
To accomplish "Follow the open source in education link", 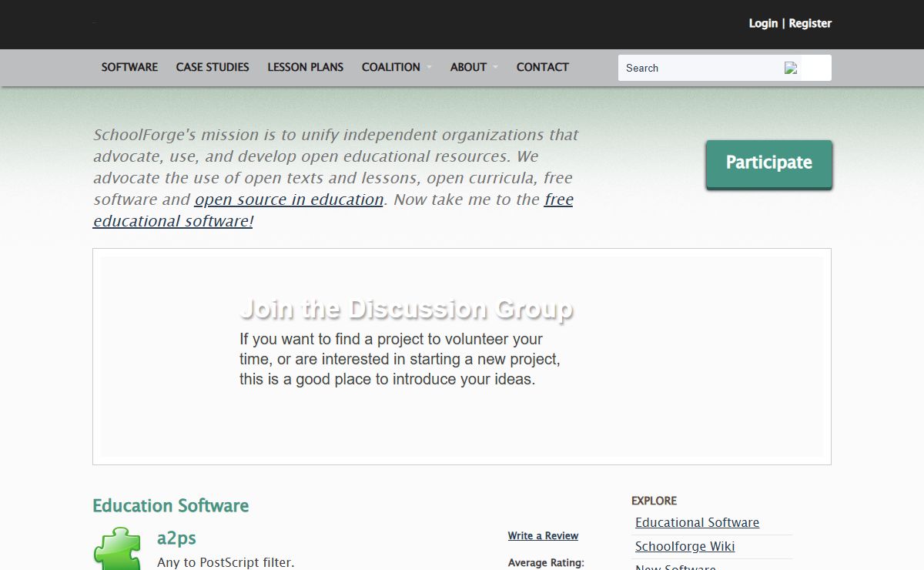I will tap(289, 199).
